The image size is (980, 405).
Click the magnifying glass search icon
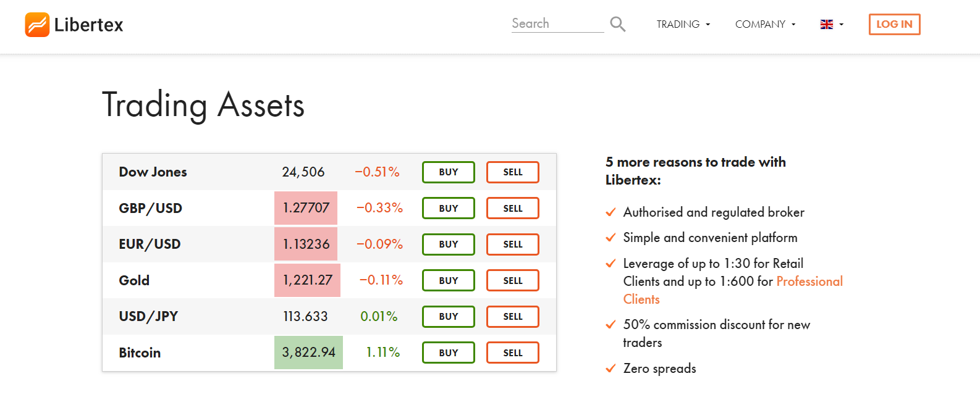tap(618, 24)
